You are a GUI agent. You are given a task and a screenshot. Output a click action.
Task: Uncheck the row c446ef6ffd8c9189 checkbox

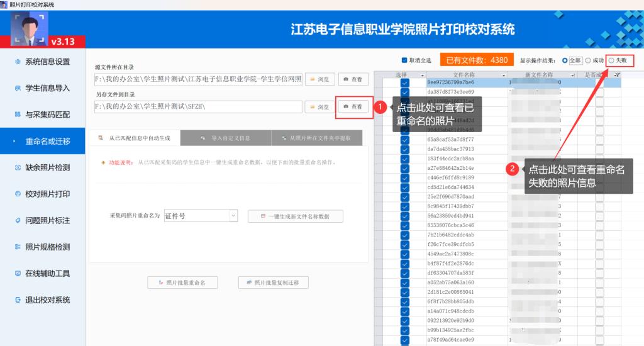[405, 178]
